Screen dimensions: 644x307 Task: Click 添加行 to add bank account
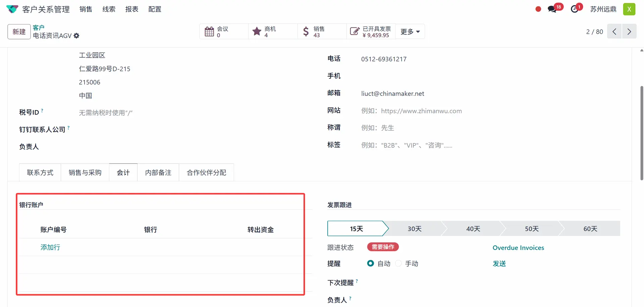[x=50, y=247]
